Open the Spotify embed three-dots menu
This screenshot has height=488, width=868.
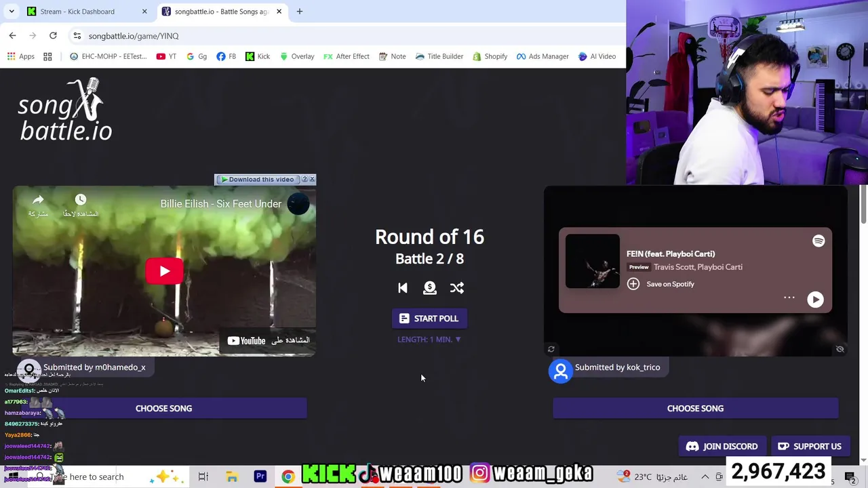click(789, 298)
